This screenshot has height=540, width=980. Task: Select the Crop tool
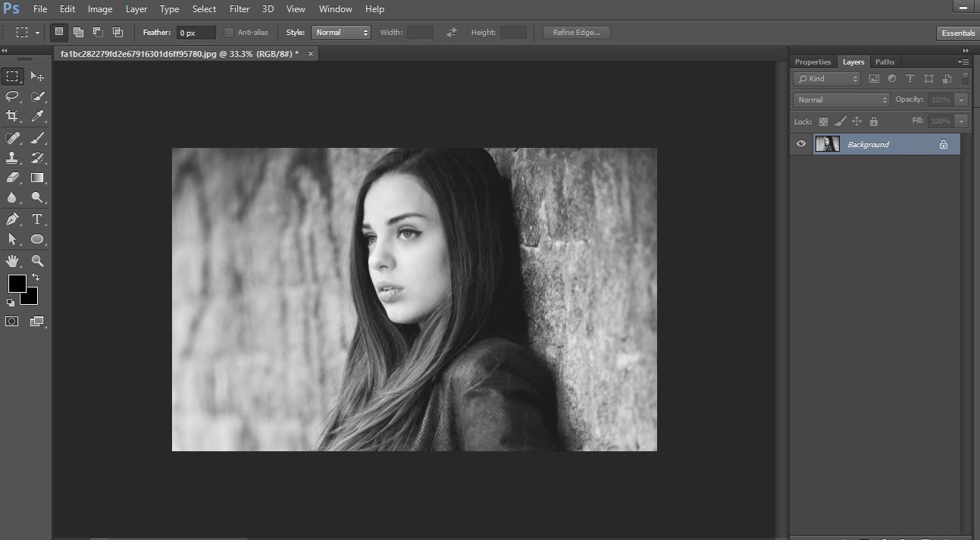point(12,116)
